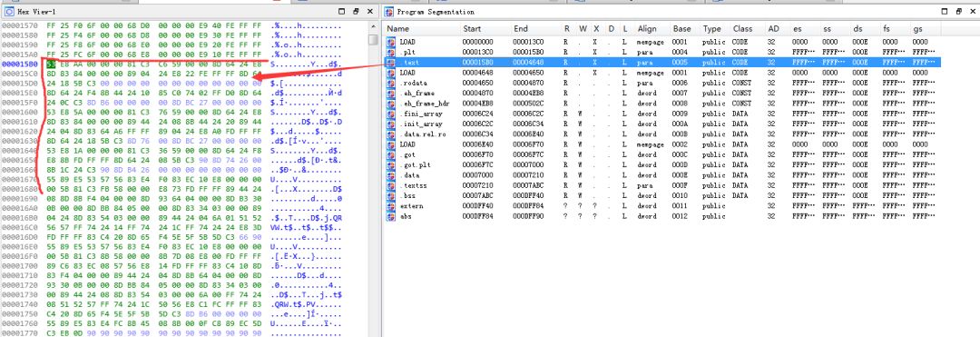
Task: Maximize the Program Segmentation panel
Action: click(x=946, y=11)
